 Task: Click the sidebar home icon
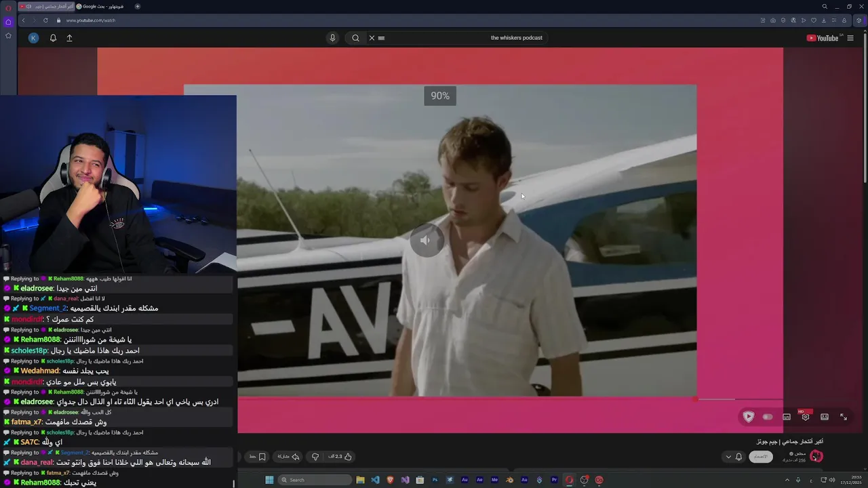(8, 22)
